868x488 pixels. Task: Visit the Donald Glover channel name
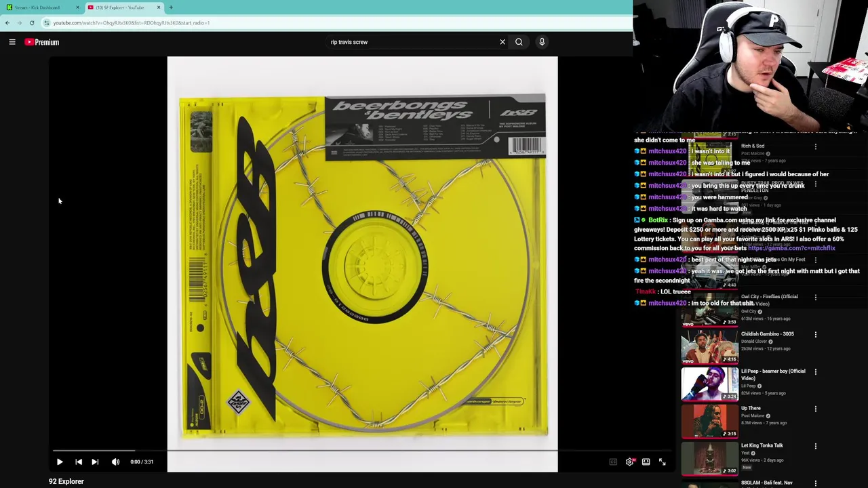(754, 342)
